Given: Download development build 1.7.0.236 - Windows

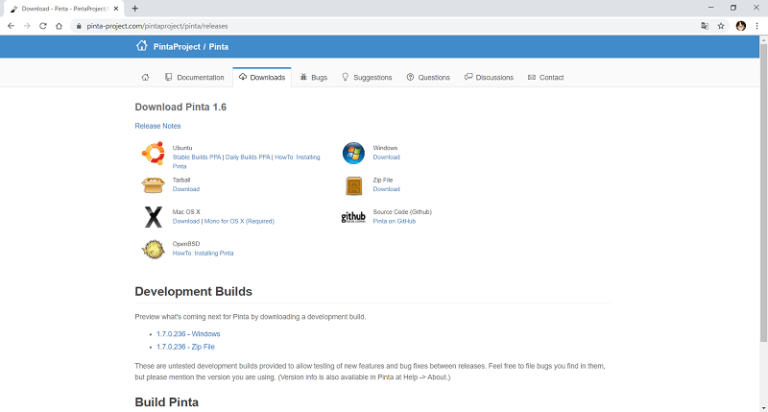Looking at the screenshot, I should 188,334.
